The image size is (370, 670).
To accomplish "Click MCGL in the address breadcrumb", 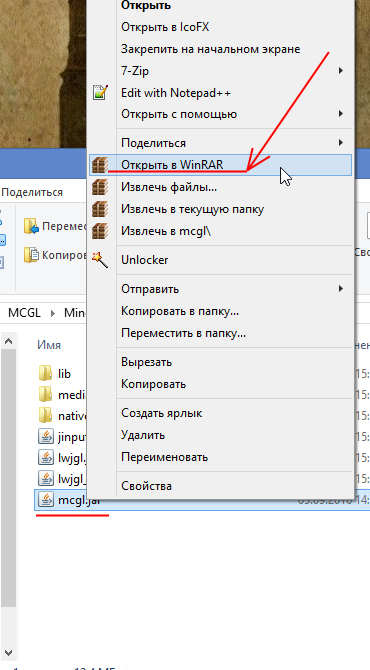I will tap(24, 312).
